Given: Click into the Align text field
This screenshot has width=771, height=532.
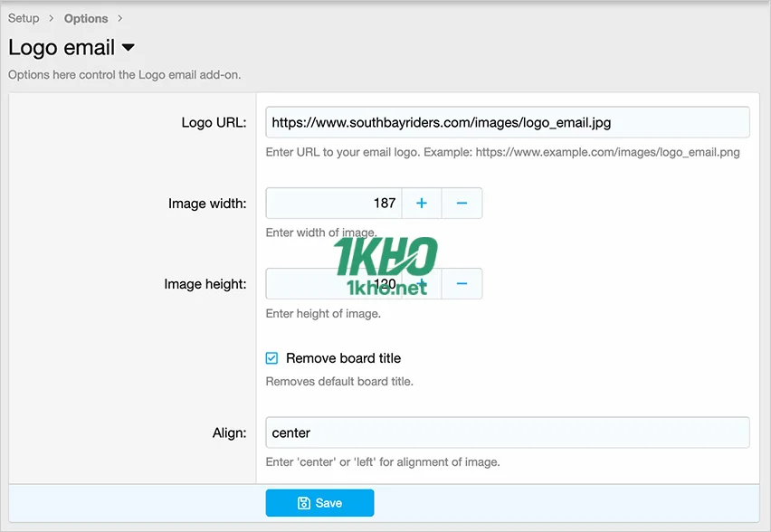Looking at the screenshot, I should point(507,432).
